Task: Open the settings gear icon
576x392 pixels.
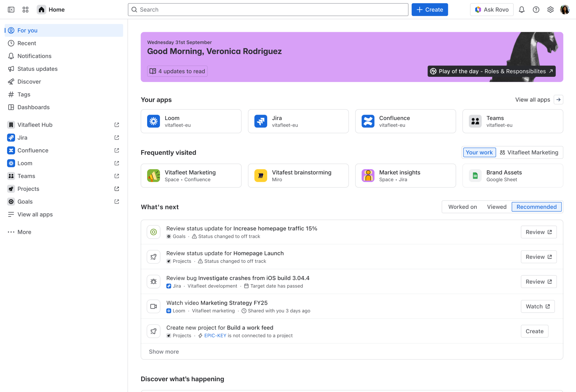Action: [550, 10]
